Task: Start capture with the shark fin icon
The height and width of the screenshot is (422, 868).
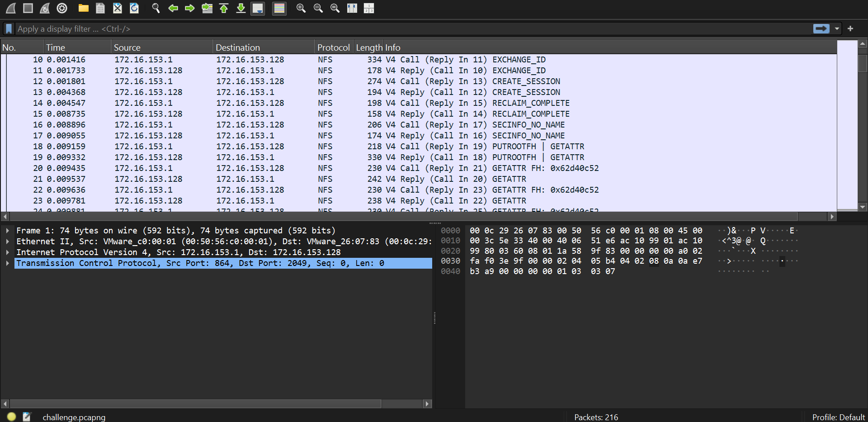Action: click(x=11, y=8)
